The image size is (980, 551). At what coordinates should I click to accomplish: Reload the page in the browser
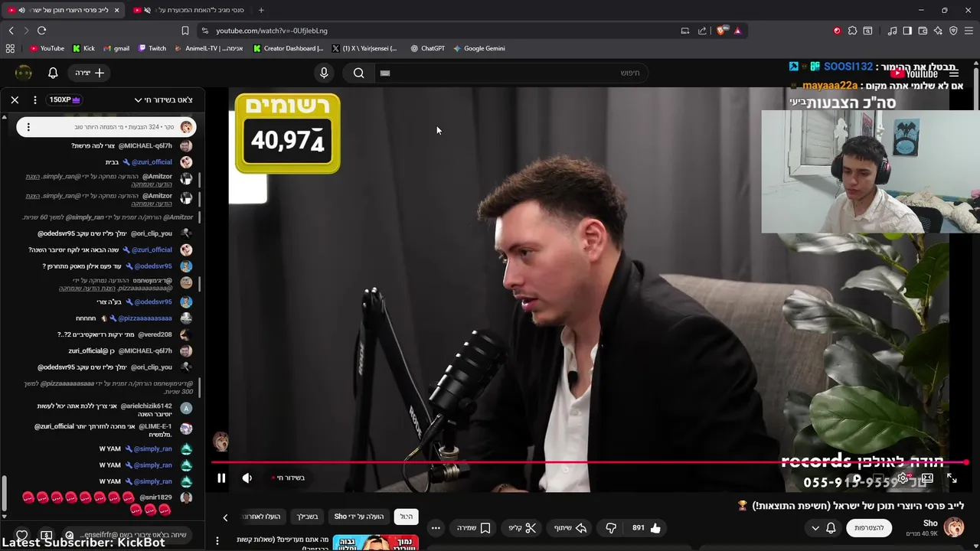click(x=41, y=31)
